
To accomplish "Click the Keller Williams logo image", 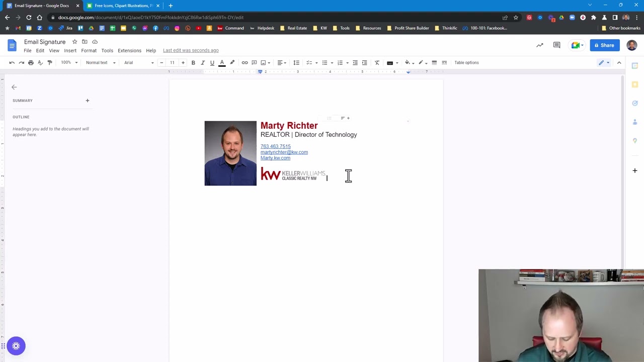I will [x=293, y=174].
